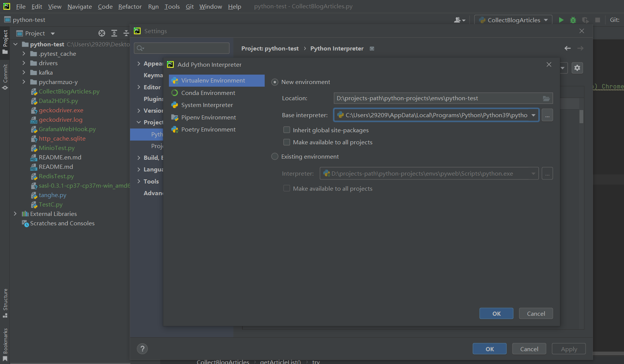Viewport: 624px width, 364px height.
Task: Expand the Editor settings section
Action: 139,87
